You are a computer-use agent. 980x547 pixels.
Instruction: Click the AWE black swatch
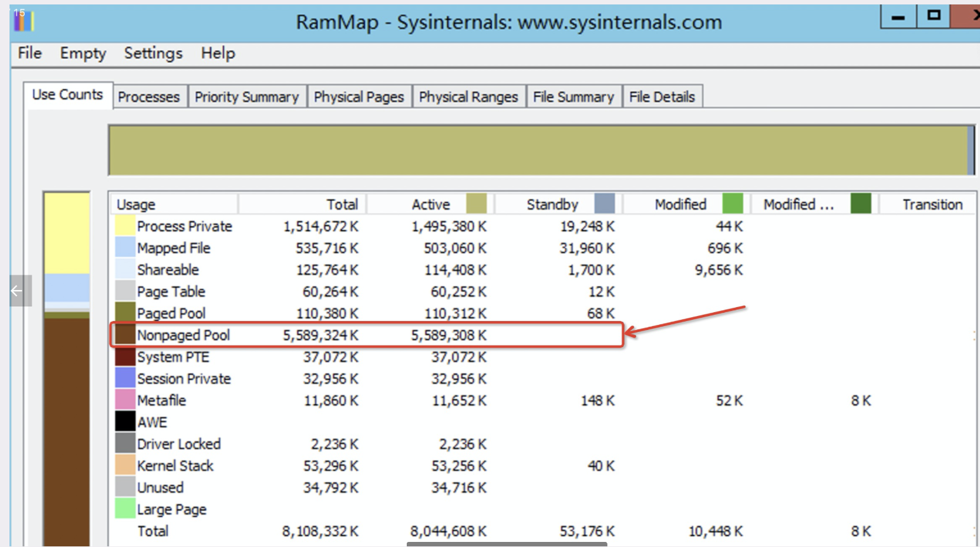click(x=125, y=422)
